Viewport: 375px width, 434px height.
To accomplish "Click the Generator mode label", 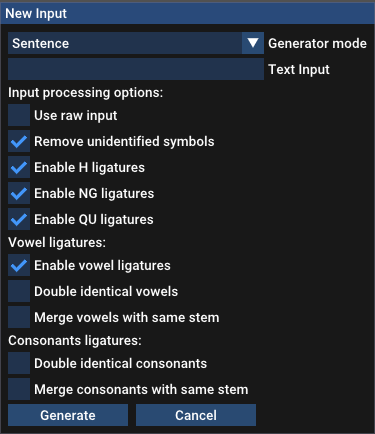I will [x=317, y=43].
